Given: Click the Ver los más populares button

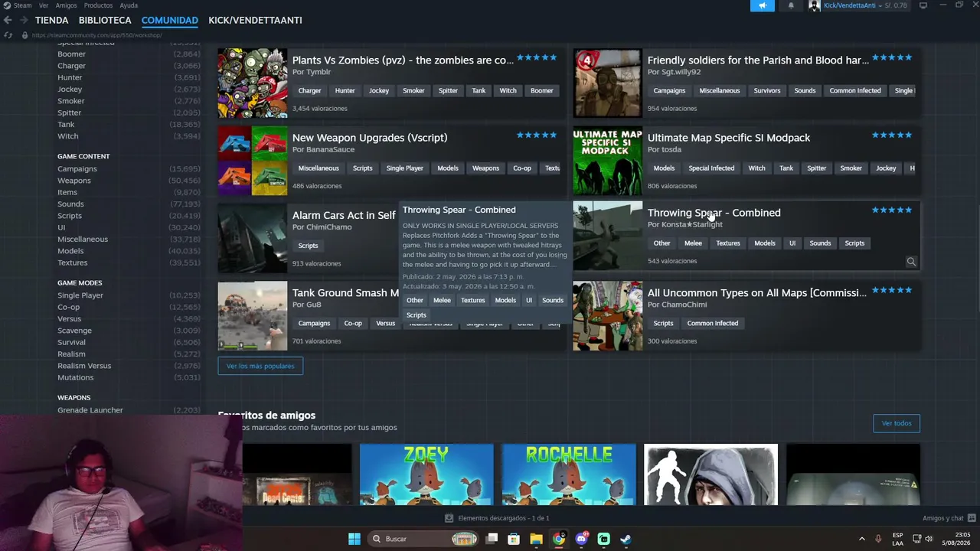Looking at the screenshot, I should 260,366.
